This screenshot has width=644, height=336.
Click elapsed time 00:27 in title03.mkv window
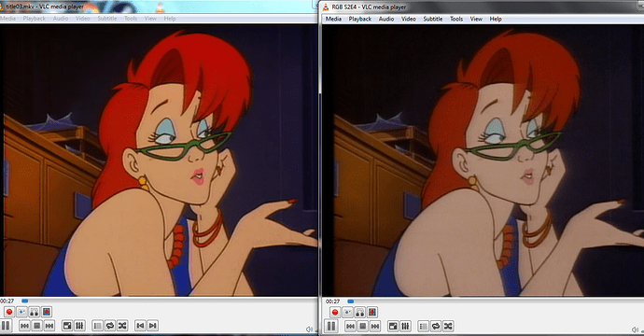pos(7,301)
